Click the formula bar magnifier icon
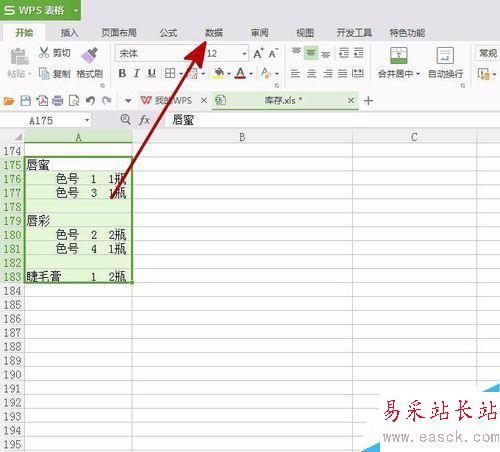Viewport: 500px width, 452px height. click(x=126, y=119)
